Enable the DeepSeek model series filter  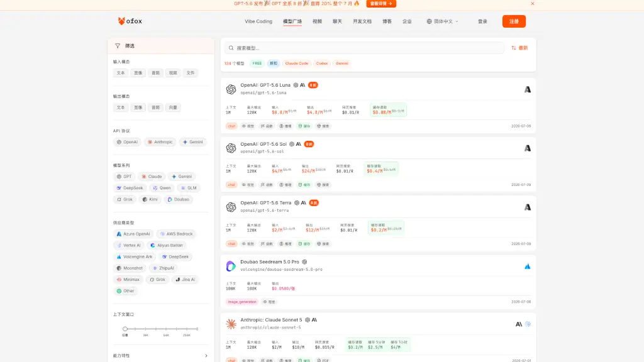pos(130,188)
